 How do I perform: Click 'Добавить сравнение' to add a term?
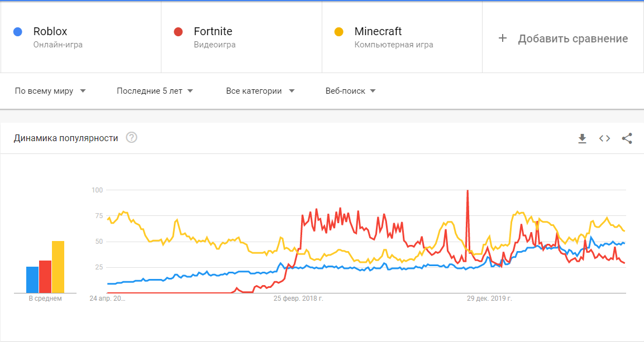point(573,38)
